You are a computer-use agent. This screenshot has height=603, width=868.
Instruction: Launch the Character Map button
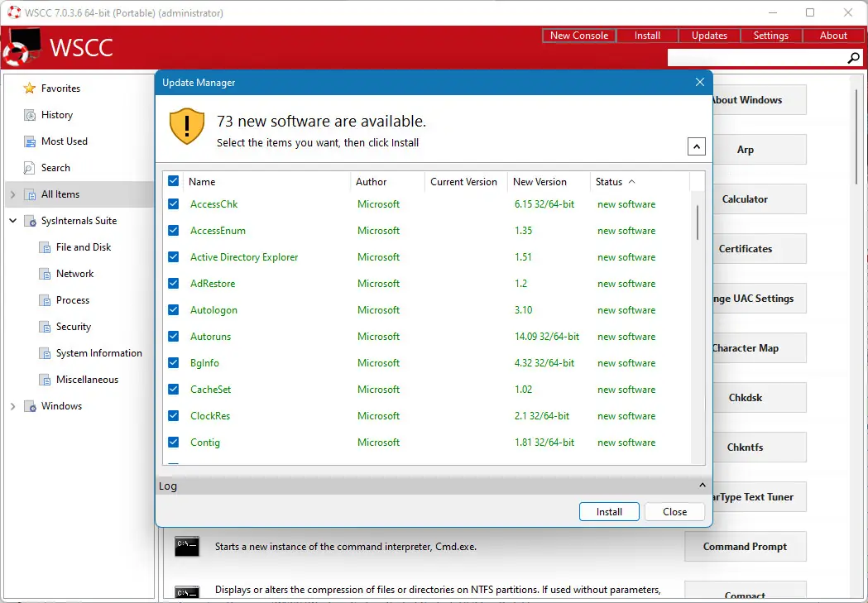[x=758, y=348]
